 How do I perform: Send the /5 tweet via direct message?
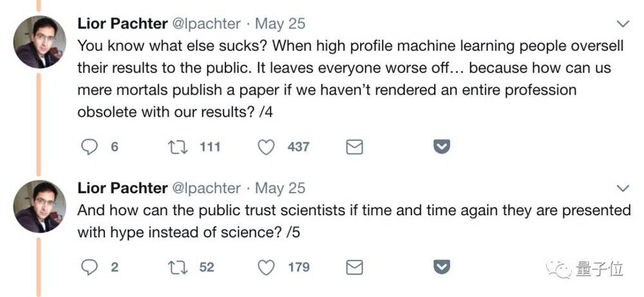tap(354, 267)
